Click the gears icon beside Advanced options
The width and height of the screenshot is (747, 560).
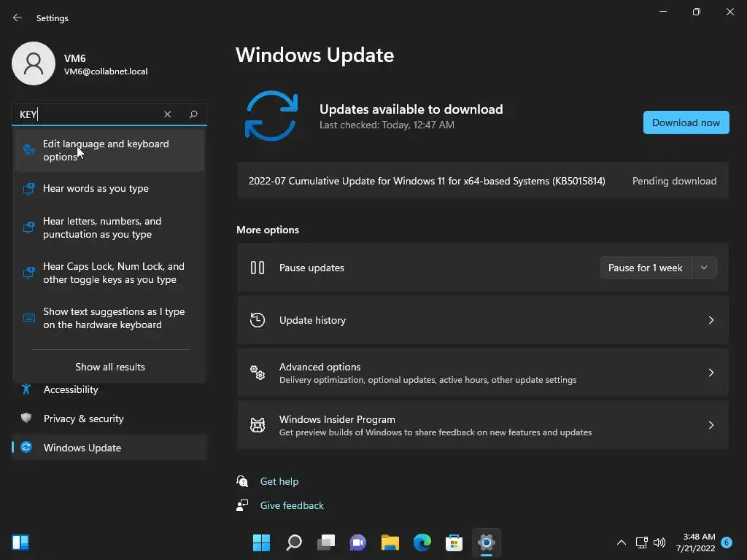click(x=258, y=373)
